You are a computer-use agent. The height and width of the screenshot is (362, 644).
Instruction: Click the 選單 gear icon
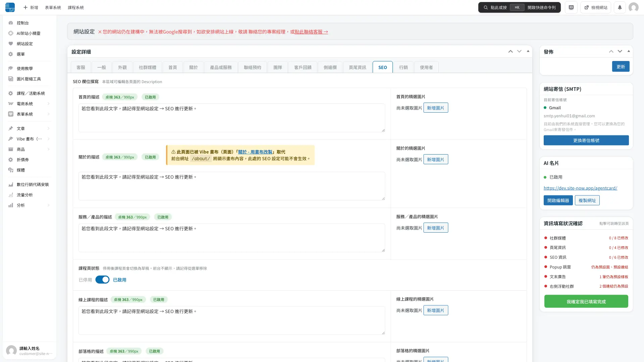(x=11, y=54)
